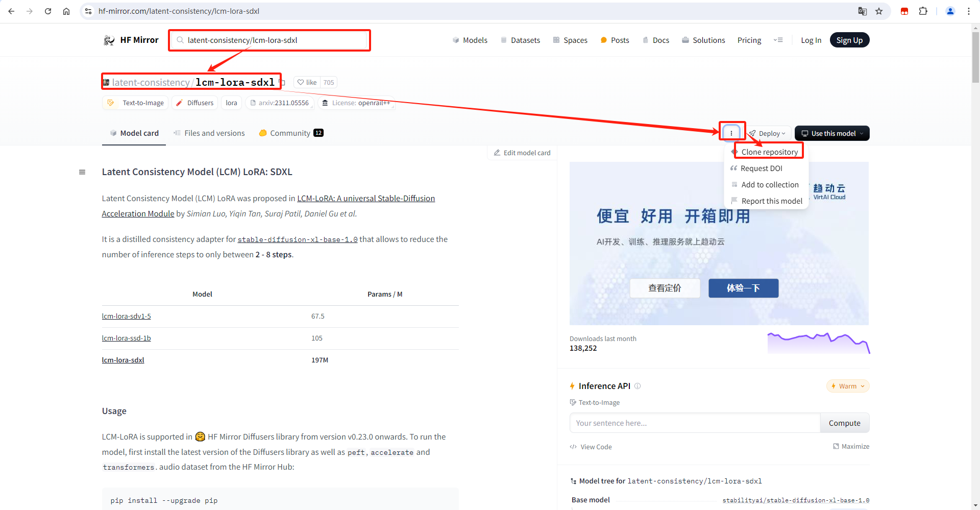
Task: Open the lcm-lora-sdxl table link
Action: 123,360
